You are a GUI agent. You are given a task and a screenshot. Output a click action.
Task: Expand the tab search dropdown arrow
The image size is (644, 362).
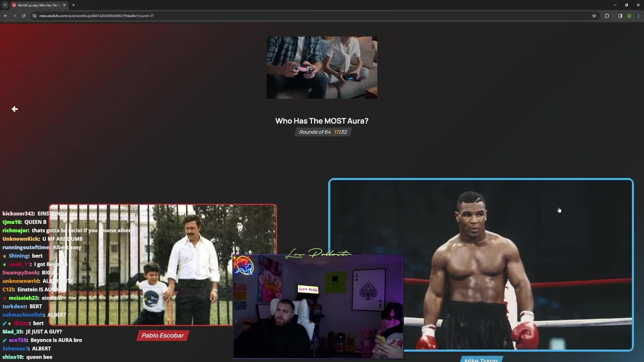click(x=5, y=5)
